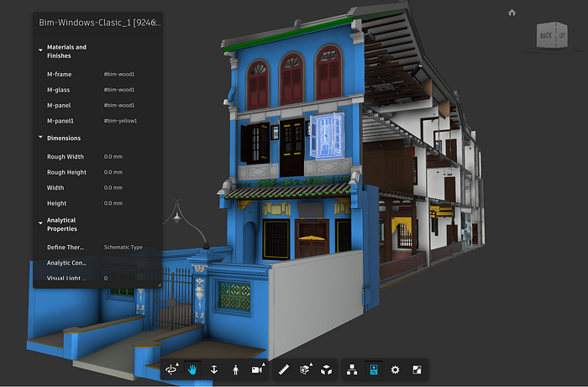Select the Measure ruler tool
Image resolution: width=588 pixels, height=387 pixels.
[284, 369]
